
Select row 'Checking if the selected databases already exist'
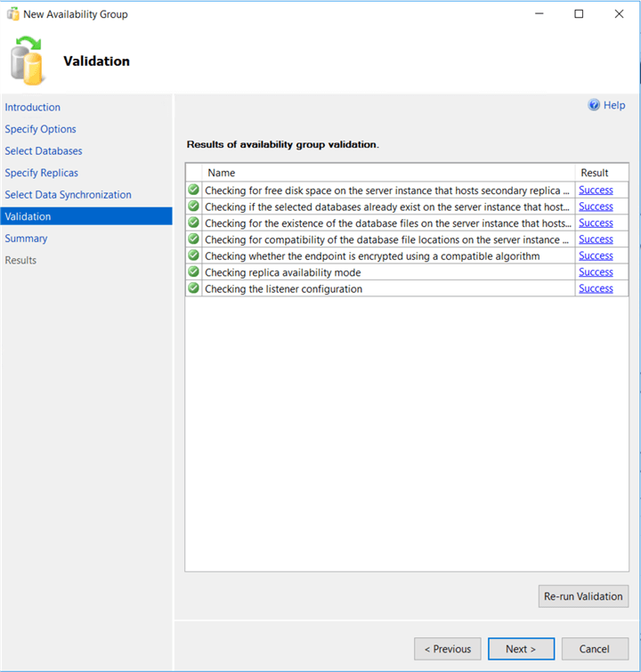pyautogui.click(x=408, y=206)
